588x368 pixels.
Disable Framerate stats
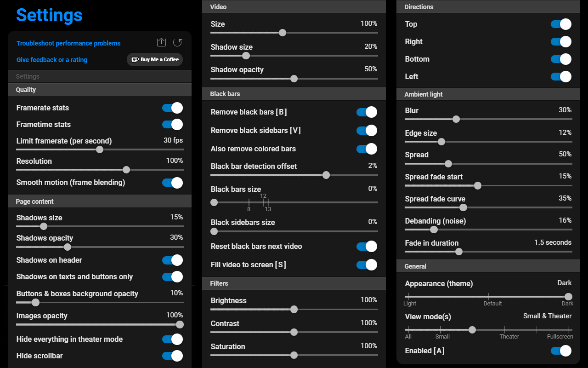(x=172, y=108)
